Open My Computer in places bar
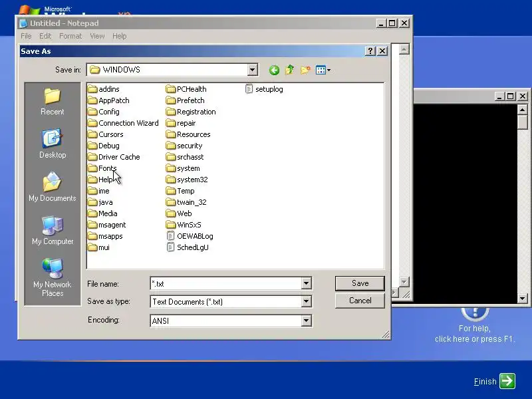The width and height of the screenshot is (532, 399). pos(53,230)
